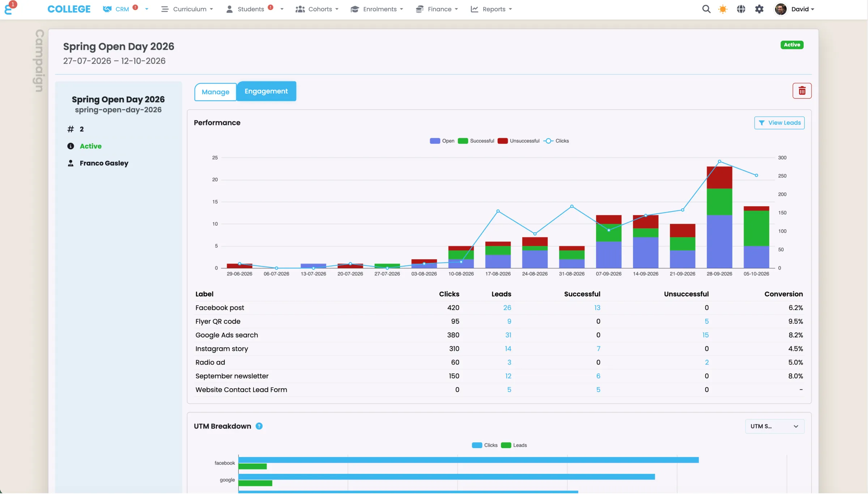Open Facebook post leads count 26
Image resolution: width=868 pixels, height=494 pixels.
click(507, 308)
